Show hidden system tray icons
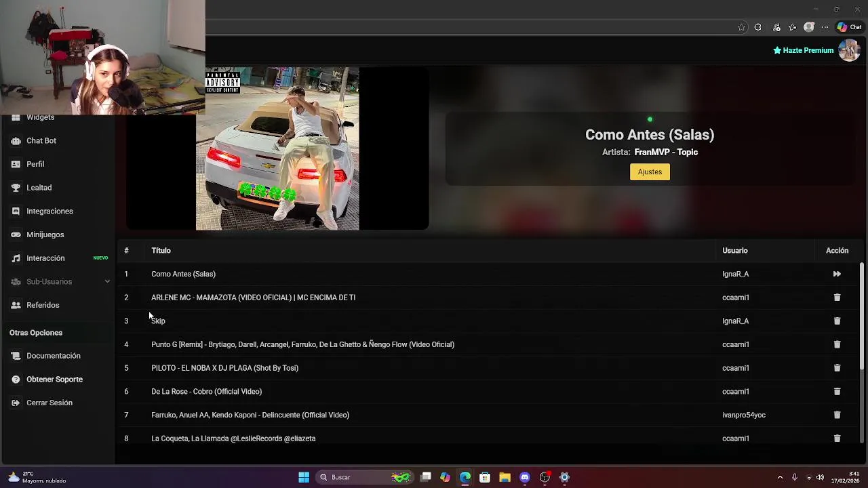This screenshot has height=488, width=868. coord(780,477)
